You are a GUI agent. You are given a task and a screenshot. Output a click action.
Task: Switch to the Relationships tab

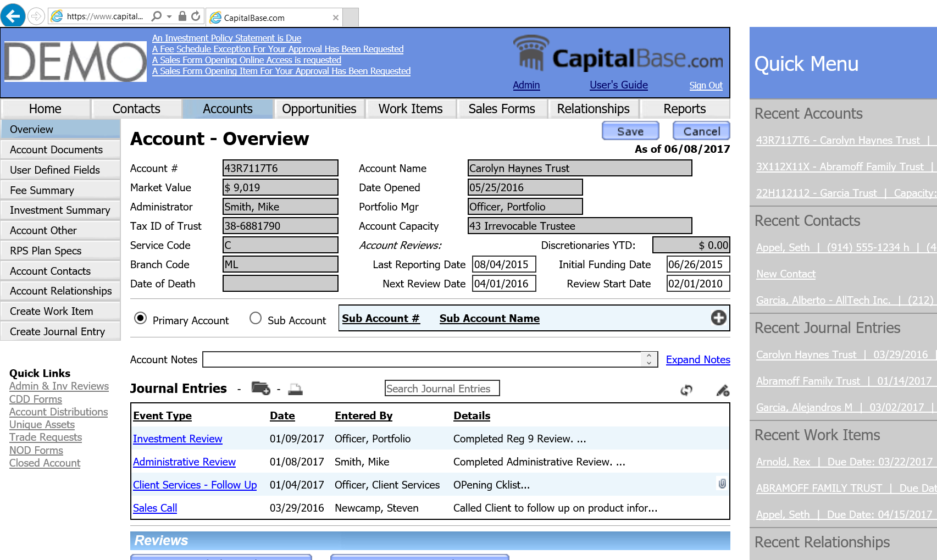(593, 108)
